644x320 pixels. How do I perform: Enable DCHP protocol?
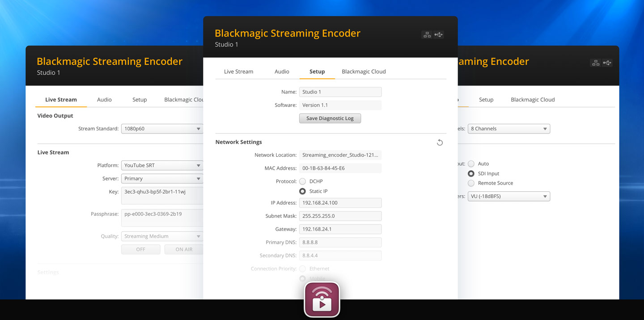pyautogui.click(x=302, y=181)
